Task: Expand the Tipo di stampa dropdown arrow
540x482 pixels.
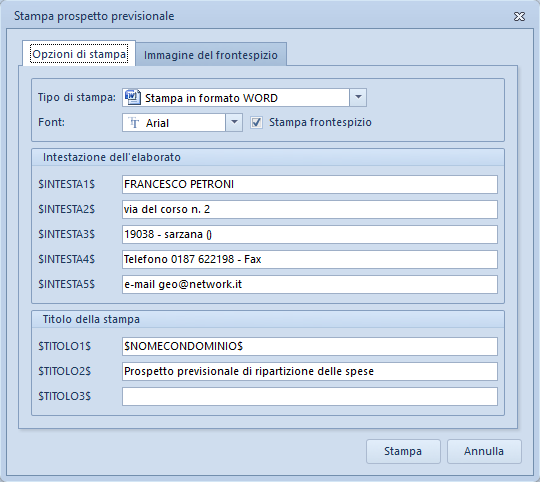Action: pos(358,97)
